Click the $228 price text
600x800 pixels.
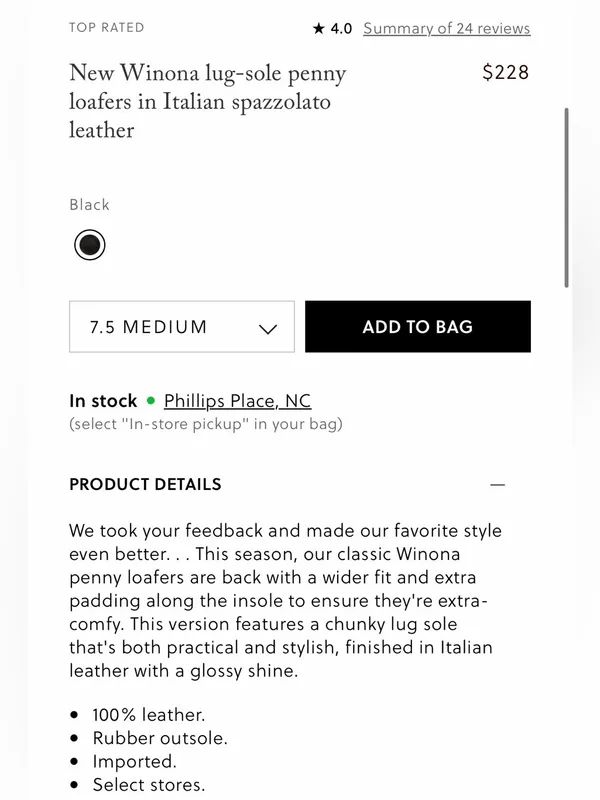pyautogui.click(x=506, y=72)
